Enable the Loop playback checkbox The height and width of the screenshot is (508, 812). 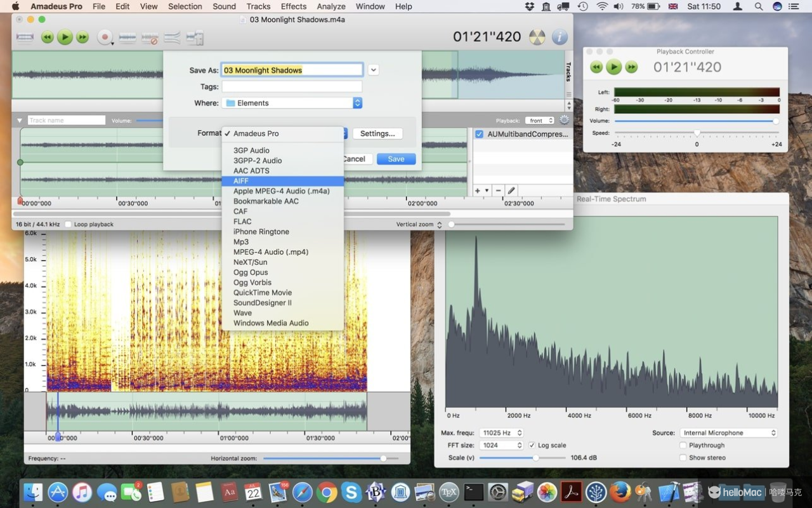pos(68,224)
